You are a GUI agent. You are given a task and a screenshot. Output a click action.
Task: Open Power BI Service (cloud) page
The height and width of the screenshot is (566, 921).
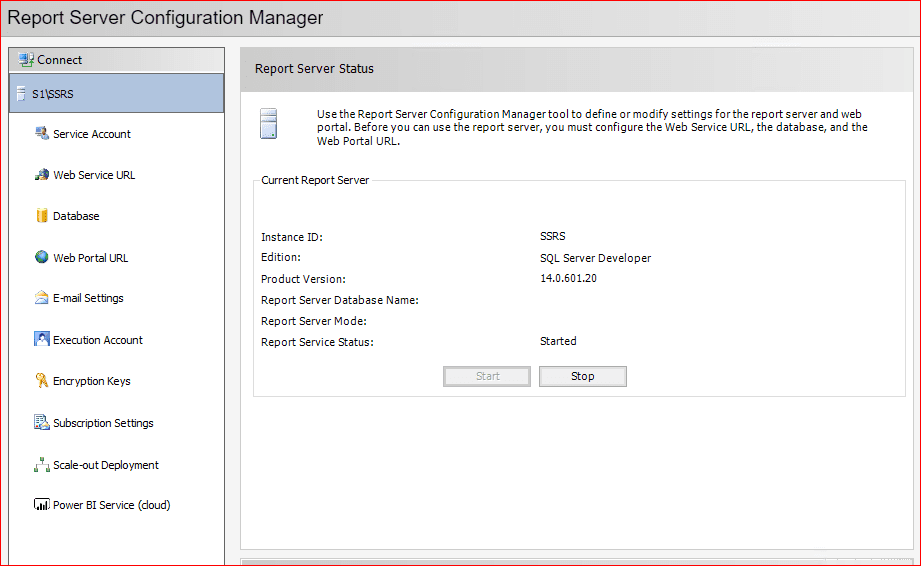pyautogui.click(x=112, y=505)
